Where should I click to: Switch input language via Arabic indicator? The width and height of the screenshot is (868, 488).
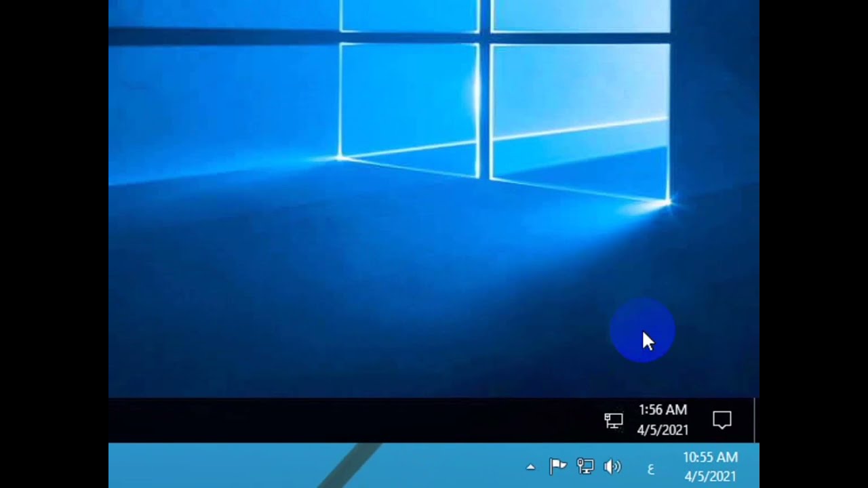651,468
